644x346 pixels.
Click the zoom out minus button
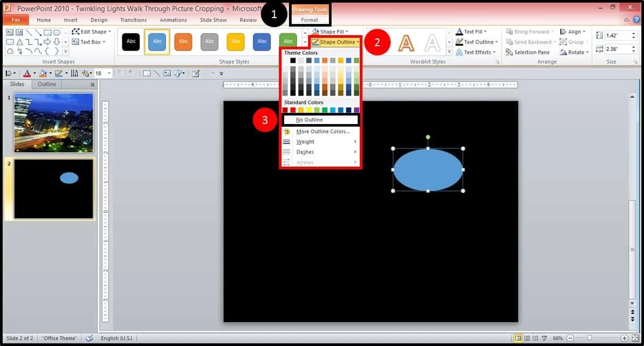coord(570,338)
